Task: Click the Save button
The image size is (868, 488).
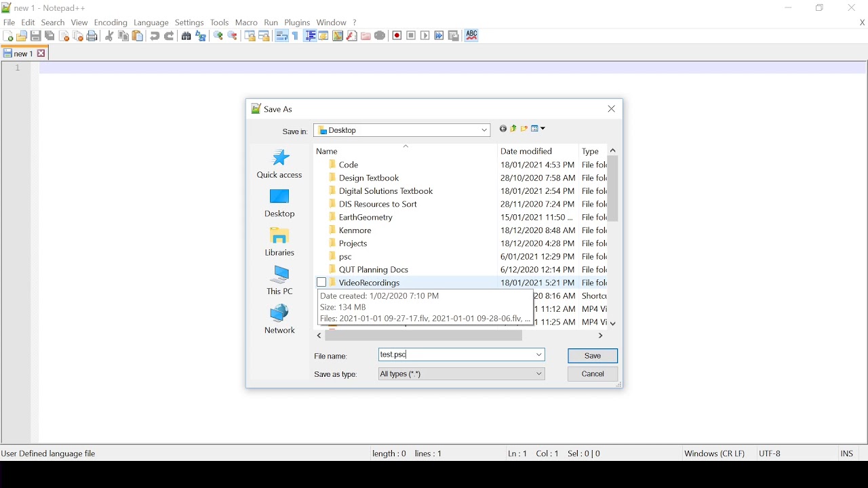Action: pos(593,356)
